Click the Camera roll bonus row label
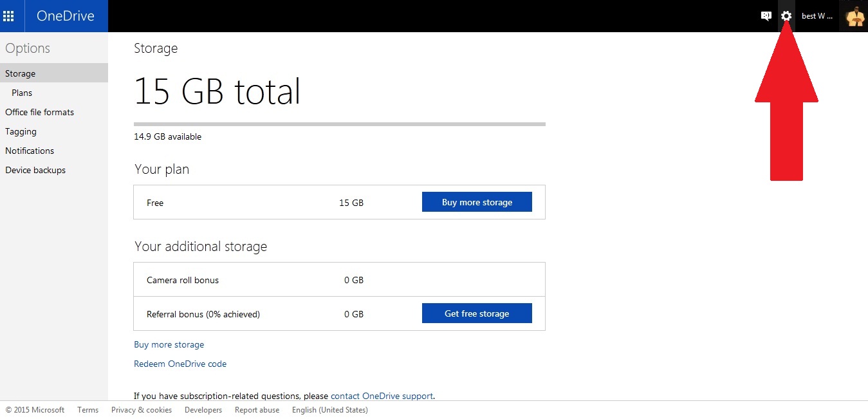This screenshot has width=868, height=419. (183, 280)
